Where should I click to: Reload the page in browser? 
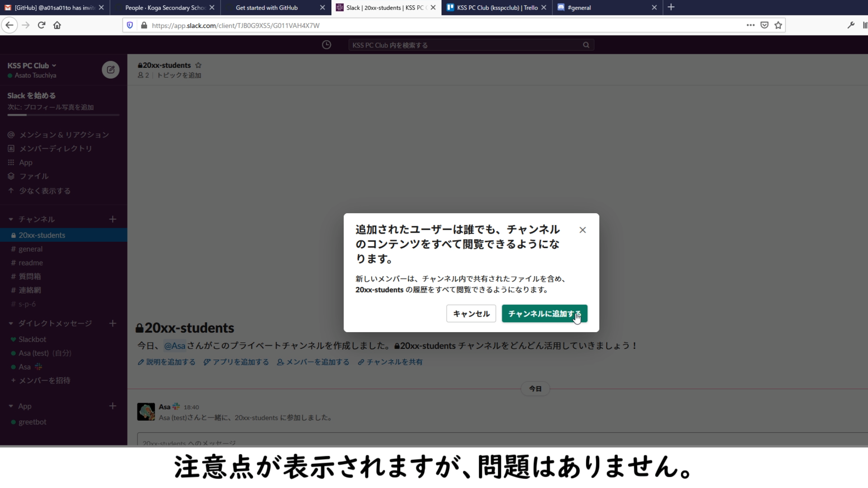(x=42, y=25)
